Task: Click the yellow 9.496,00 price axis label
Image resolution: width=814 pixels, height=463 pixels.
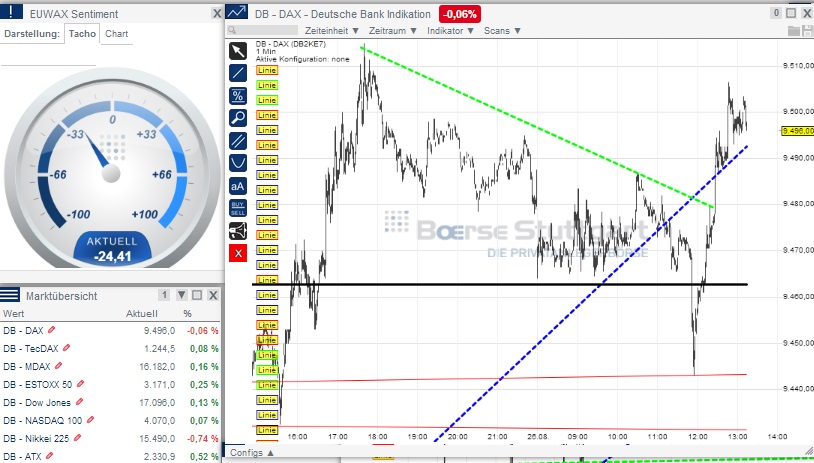Action: click(797, 131)
